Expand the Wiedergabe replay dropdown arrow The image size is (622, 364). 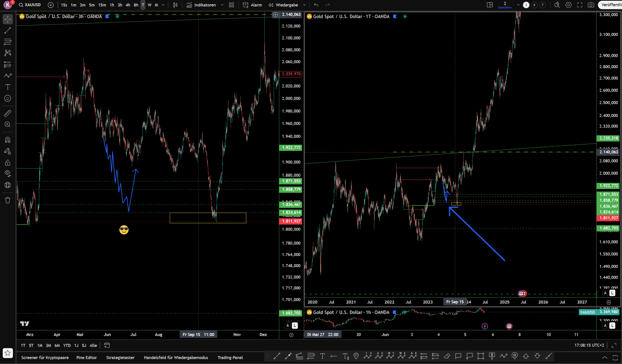tap(304, 5)
